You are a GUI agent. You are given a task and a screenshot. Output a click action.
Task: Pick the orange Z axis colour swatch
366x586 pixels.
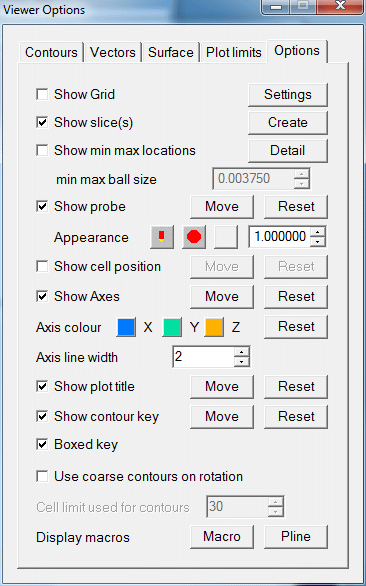click(x=214, y=327)
